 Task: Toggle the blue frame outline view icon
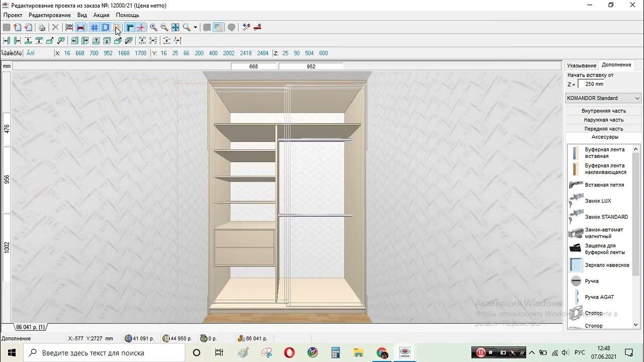(x=106, y=28)
